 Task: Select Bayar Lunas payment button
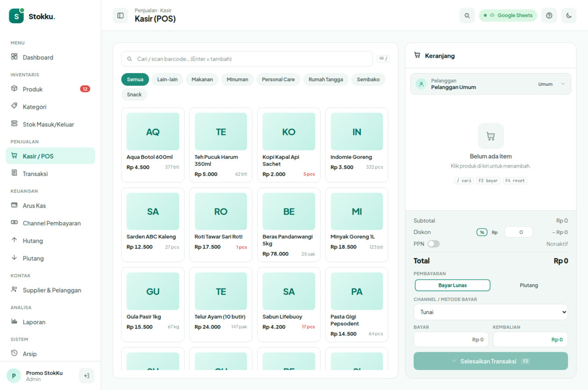point(452,285)
